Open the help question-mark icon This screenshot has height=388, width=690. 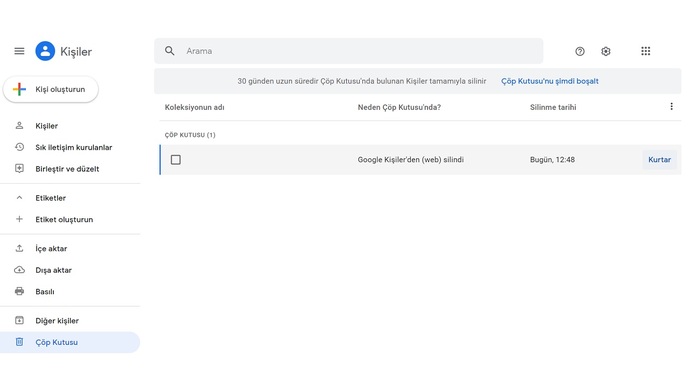(x=580, y=51)
